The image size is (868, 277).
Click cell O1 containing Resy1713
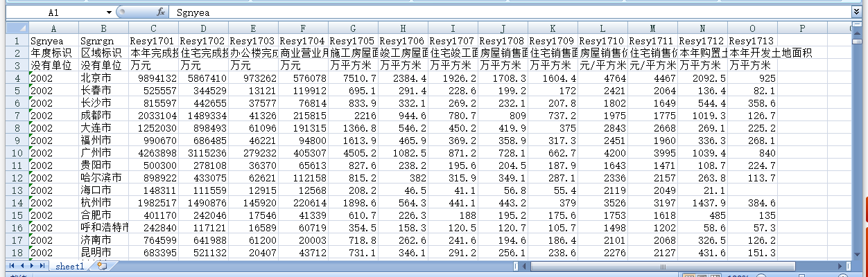752,40
